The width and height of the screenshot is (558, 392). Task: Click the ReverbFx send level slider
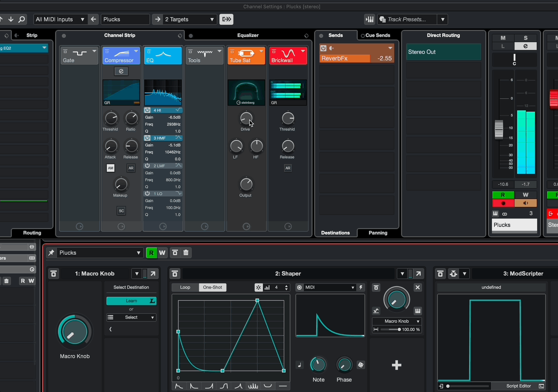pos(357,58)
